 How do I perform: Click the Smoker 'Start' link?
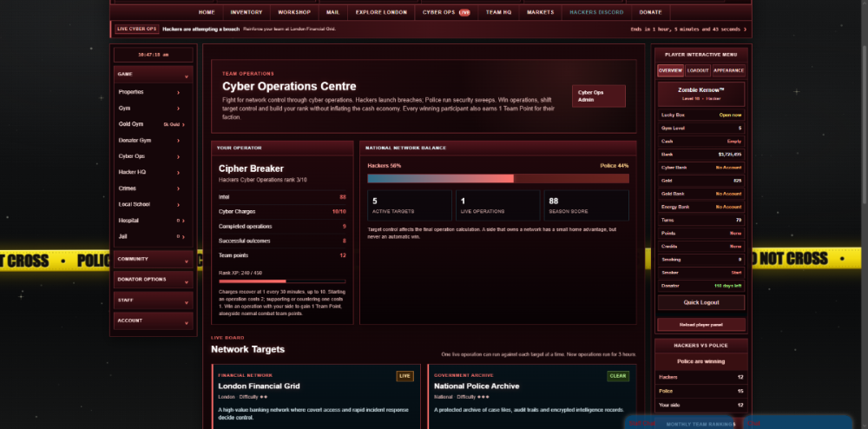[736, 273]
